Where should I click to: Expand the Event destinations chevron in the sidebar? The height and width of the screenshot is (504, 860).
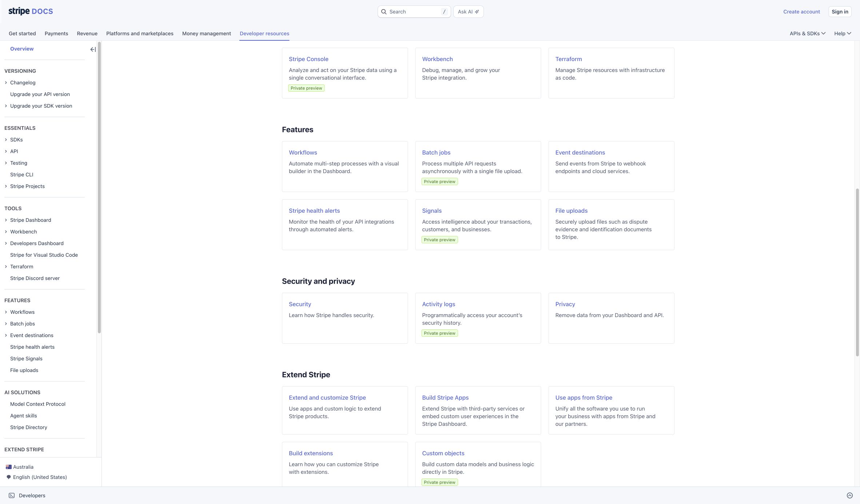tap(6, 335)
